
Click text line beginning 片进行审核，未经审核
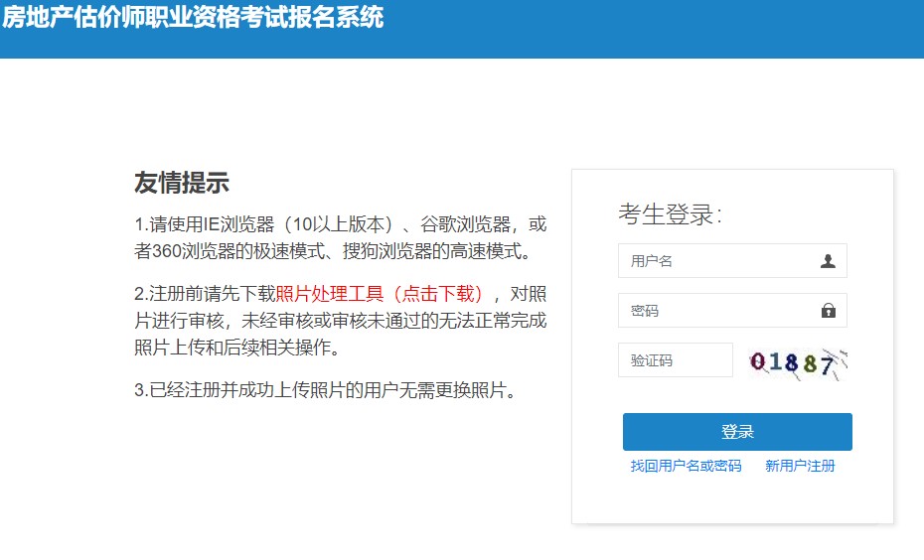[340, 321]
